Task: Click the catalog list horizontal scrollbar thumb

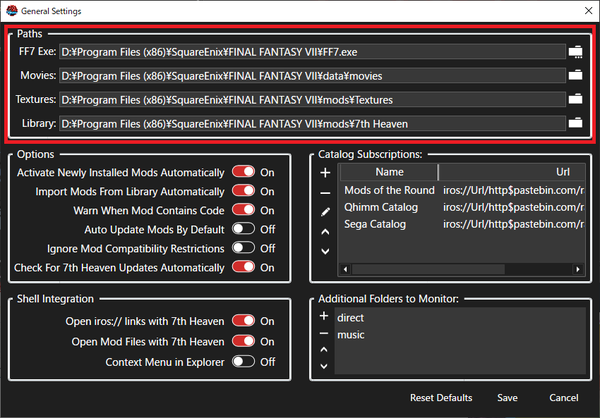Action: (429, 269)
